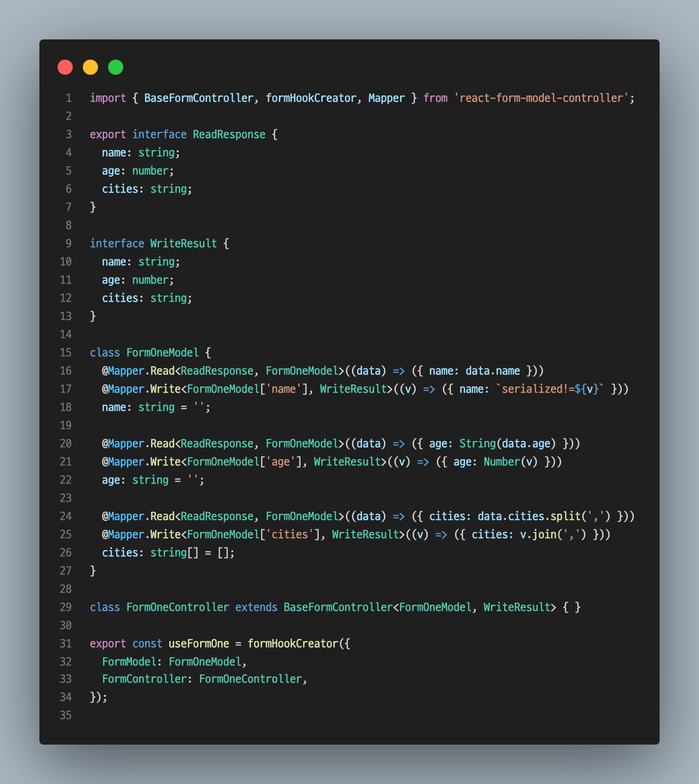Click the extends keyword on line 29
Screen dimensions: 699x784
pos(256,607)
